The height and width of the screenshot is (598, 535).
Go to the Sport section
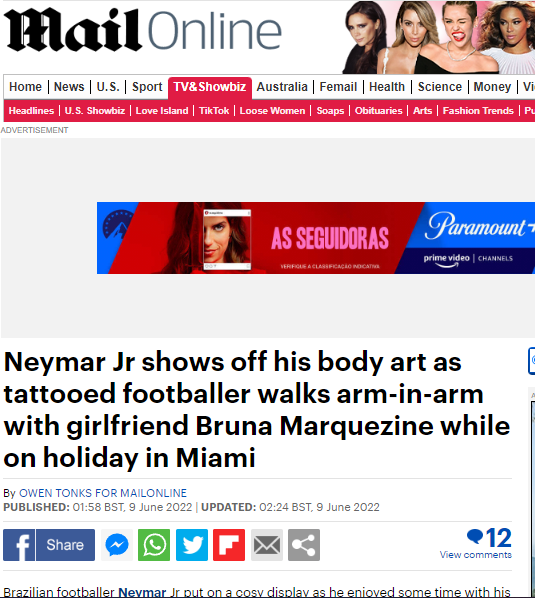coord(147,87)
